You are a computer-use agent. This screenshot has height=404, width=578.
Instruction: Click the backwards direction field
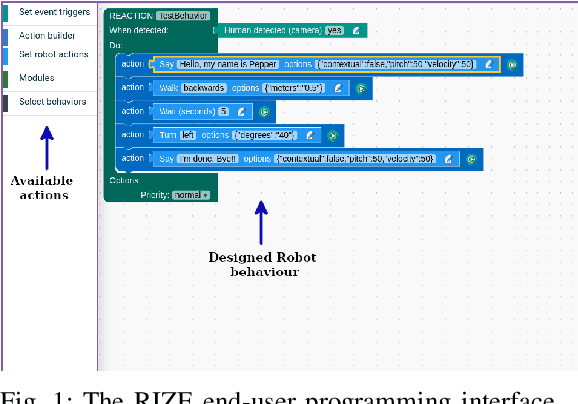coord(204,88)
